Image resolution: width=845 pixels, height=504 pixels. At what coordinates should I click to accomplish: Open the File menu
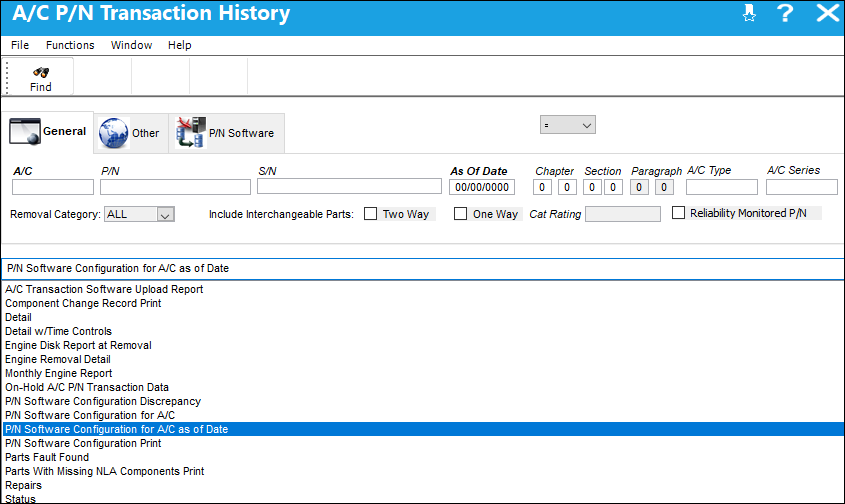click(20, 45)
